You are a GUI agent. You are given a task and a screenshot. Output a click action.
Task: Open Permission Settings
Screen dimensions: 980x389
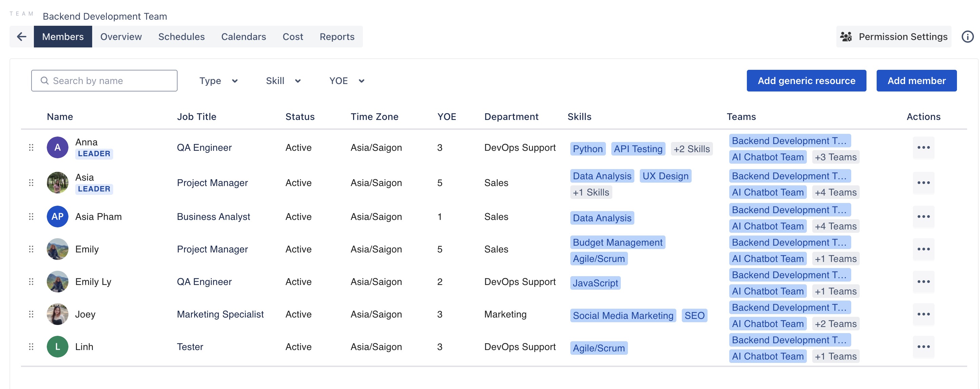pos(893,37)
